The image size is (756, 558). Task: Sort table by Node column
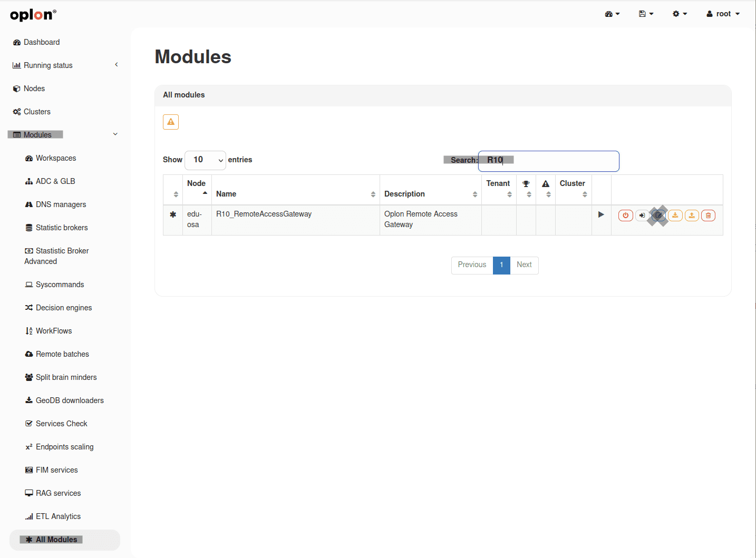pyautogui.click(x=197, y=190)
